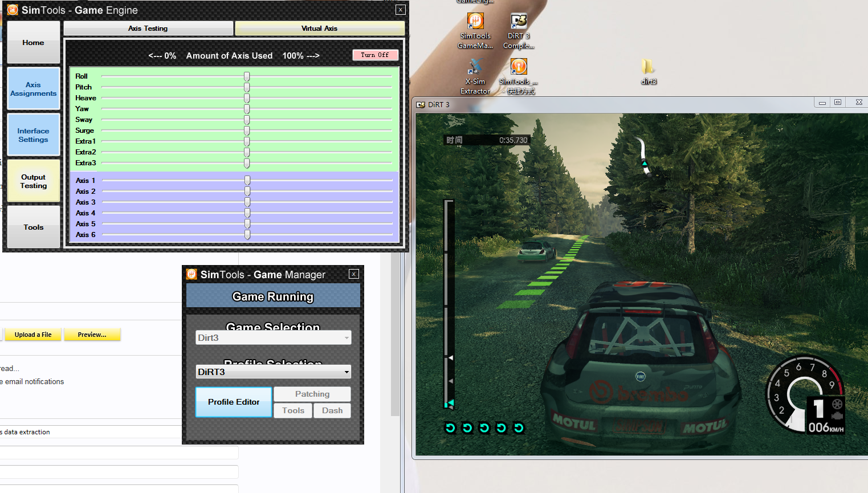Click the Heave slider handle
This screenshot has height=493, width=868.
[x=247, y=98]
